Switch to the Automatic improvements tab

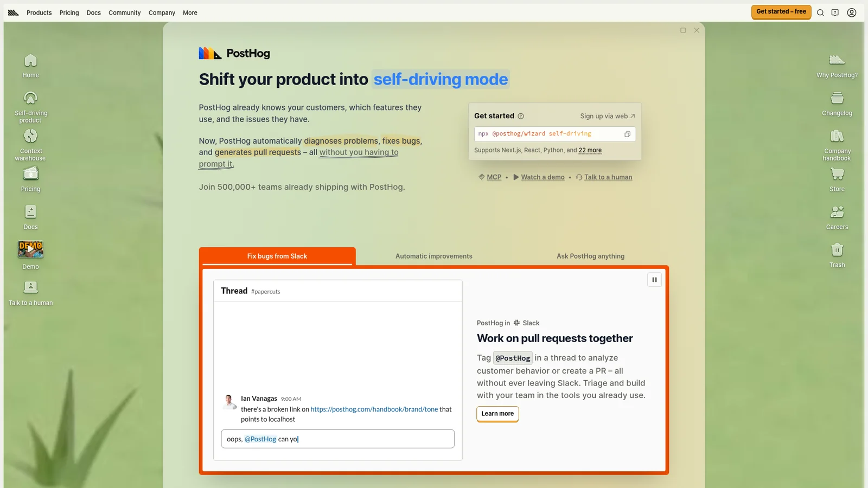tap(434, 256)
